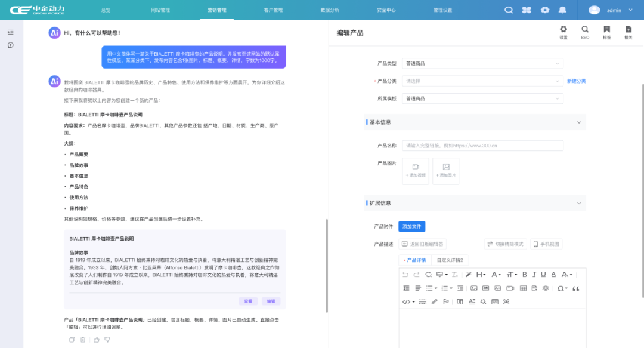Image resolution: width=644 pixels, height=348 pixels.
Task: Click the 编辑 button in product card
Action: click(x=271, y=301)
